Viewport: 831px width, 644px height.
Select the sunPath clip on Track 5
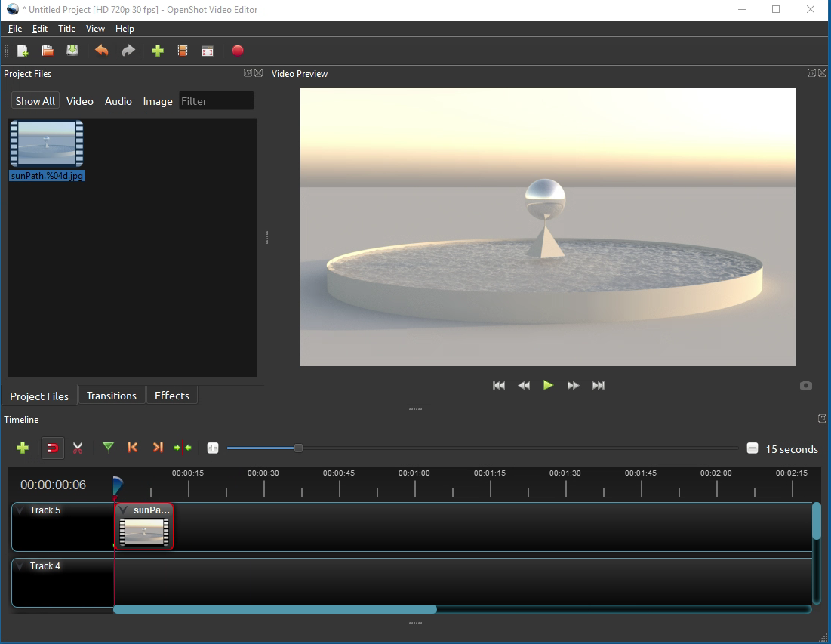pos(143,526)
